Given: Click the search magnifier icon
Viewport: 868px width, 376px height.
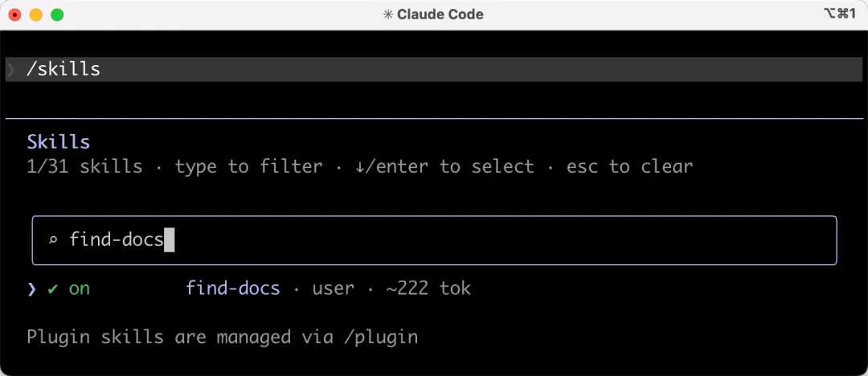Looking at the screenshot, I should [53, 240].
